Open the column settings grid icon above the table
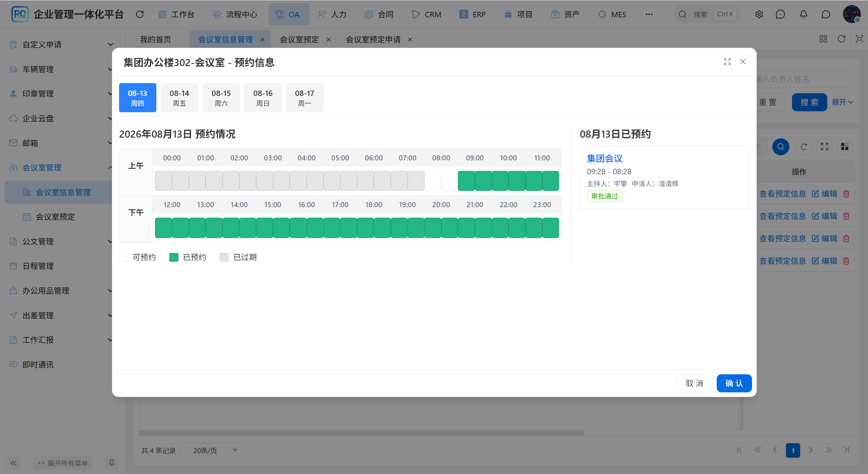This screenshot has width=868, height=474. click(845, 147)
